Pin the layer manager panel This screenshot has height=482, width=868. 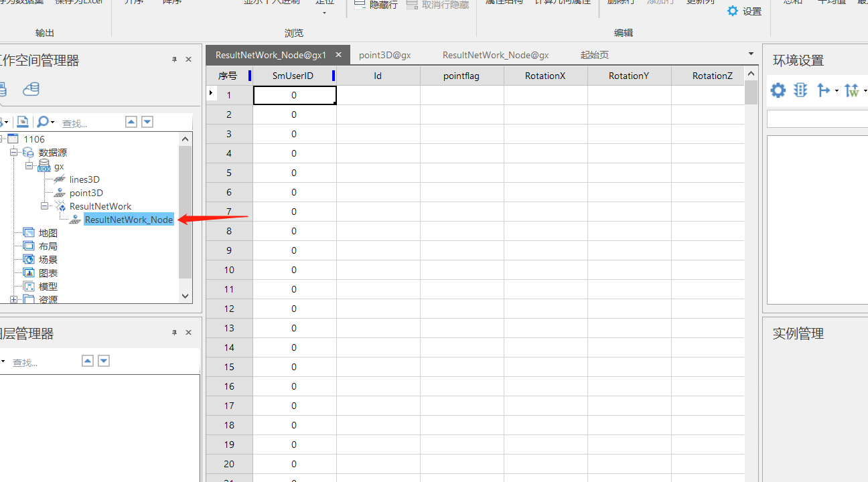coord(174,333)
